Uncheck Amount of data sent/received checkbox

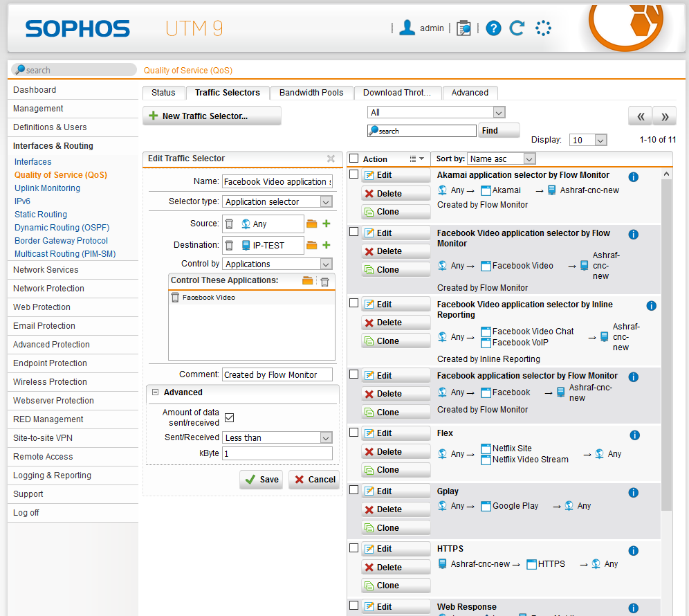coord(230,417)
